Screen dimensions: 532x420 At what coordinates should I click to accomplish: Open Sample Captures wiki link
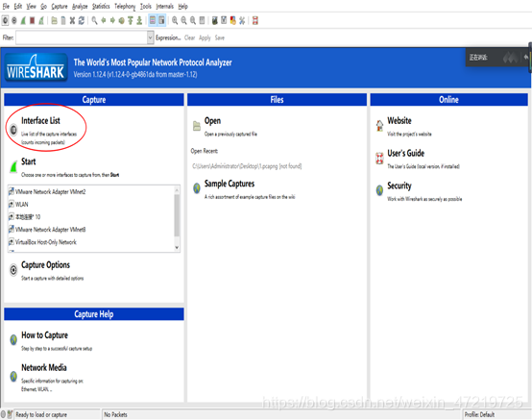[x=230, y=184]
